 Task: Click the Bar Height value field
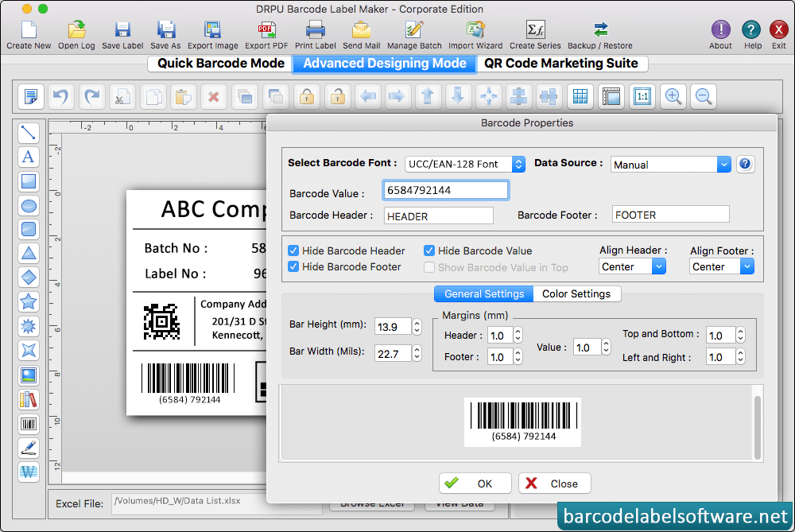tap(393, 327)
